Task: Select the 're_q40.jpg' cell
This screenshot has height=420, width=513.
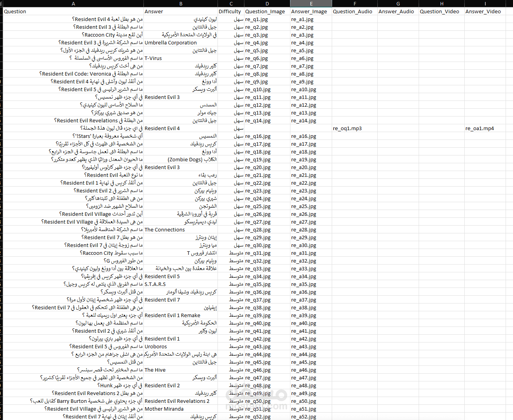Action: pyautogui.click(x=267, y=323)
